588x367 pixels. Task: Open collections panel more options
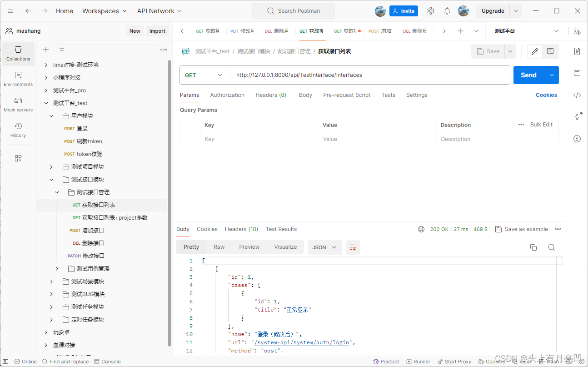pyautogui.click(x=164, y=50)
